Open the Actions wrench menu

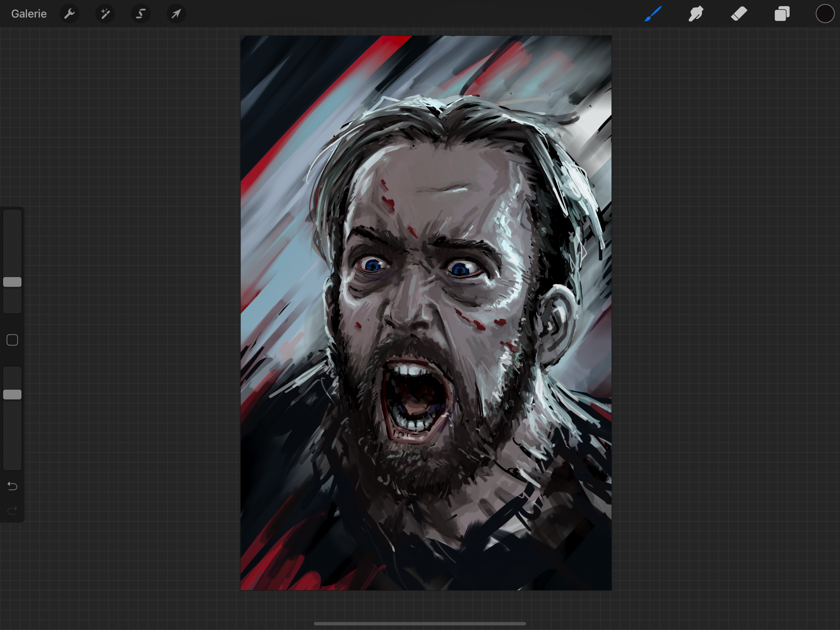pyautogui.click(x=70, y=14)
